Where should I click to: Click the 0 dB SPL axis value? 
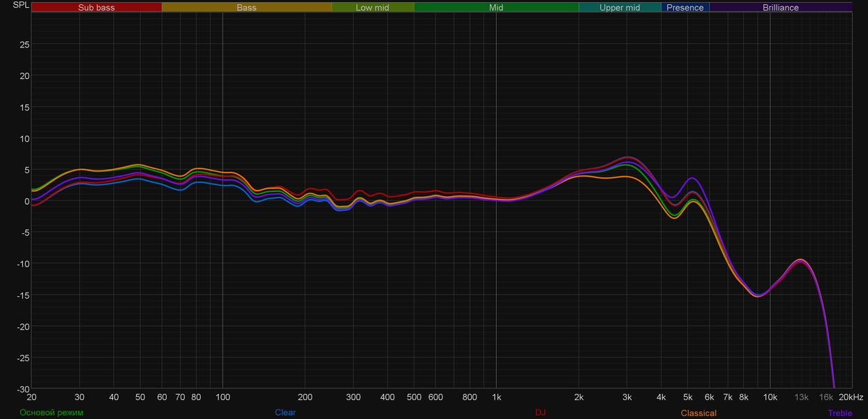click(27, 201)
